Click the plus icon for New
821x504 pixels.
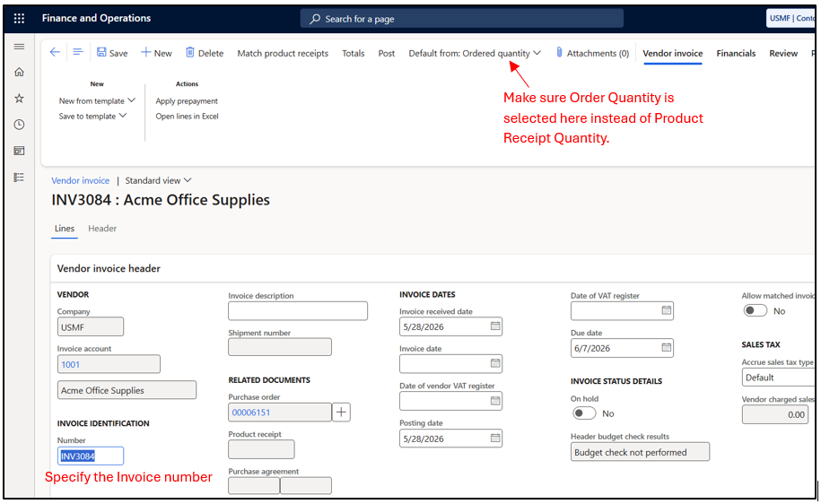click(x=145, y=52)
